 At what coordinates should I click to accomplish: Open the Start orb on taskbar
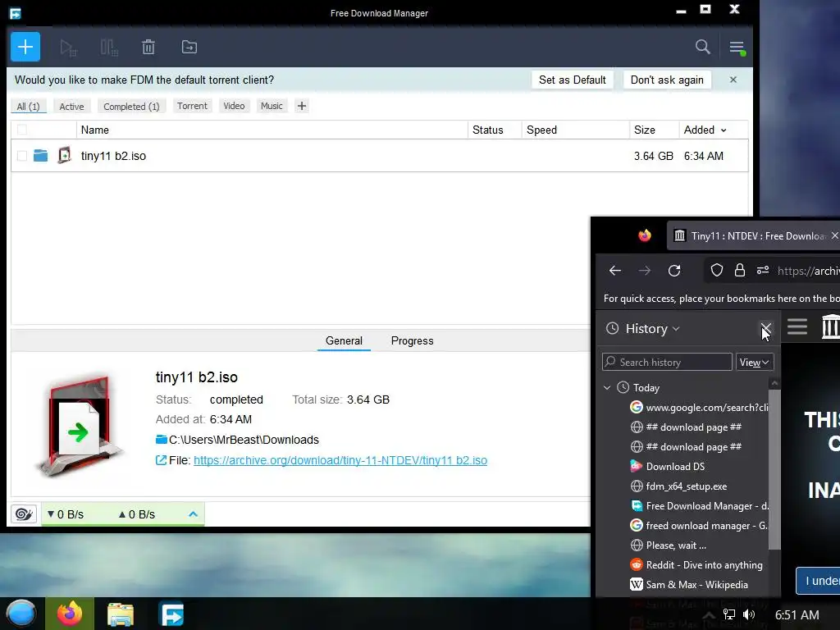coord(21,614)
